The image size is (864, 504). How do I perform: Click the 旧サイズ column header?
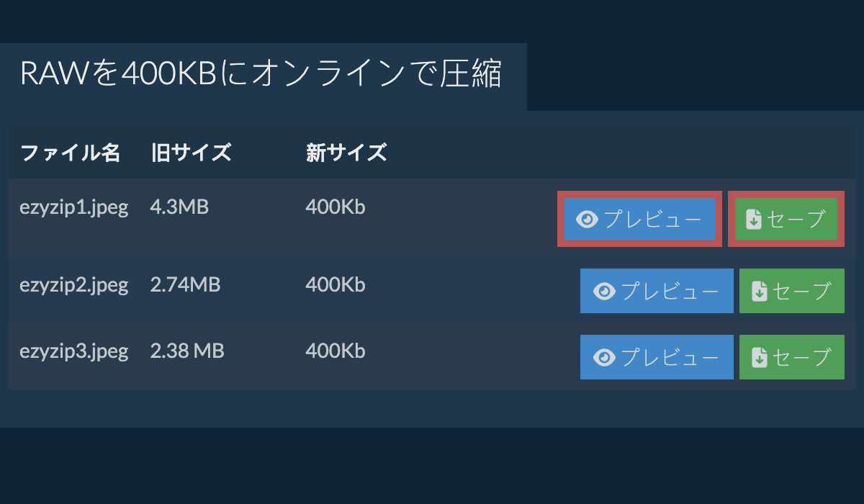191,153
